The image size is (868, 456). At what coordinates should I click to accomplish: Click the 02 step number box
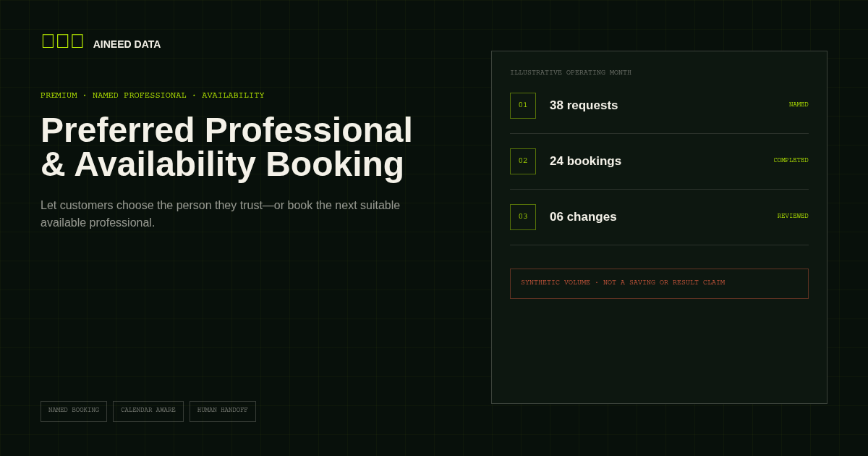(523, 161)
